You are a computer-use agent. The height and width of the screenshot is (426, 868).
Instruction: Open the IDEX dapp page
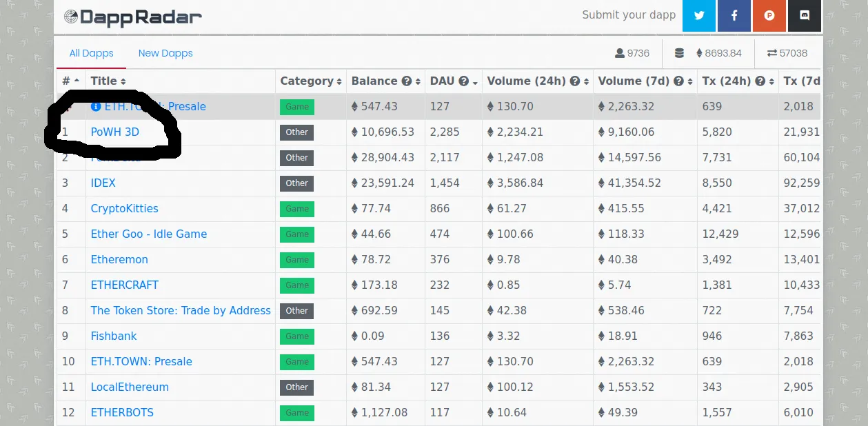pyautogui.click(x=103, y=183)
